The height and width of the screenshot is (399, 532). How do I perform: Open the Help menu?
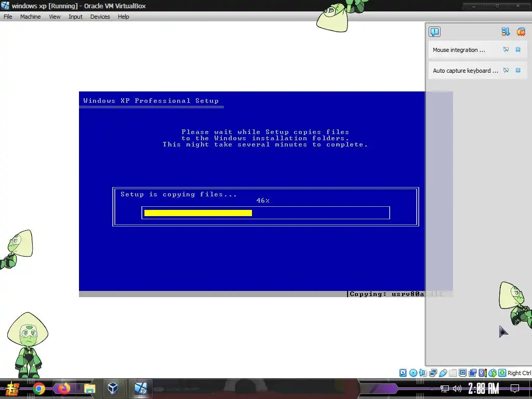click(x=124, y=17)
